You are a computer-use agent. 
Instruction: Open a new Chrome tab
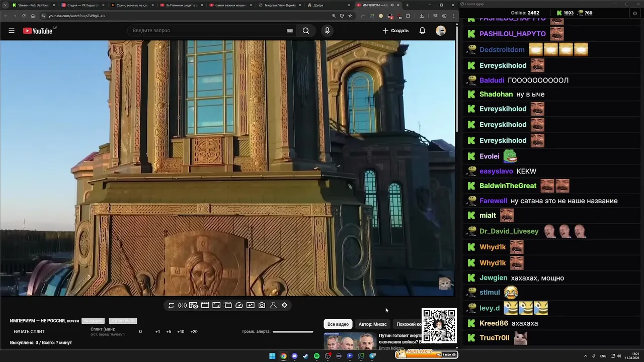pyautogui.click(x=407, y=5)
